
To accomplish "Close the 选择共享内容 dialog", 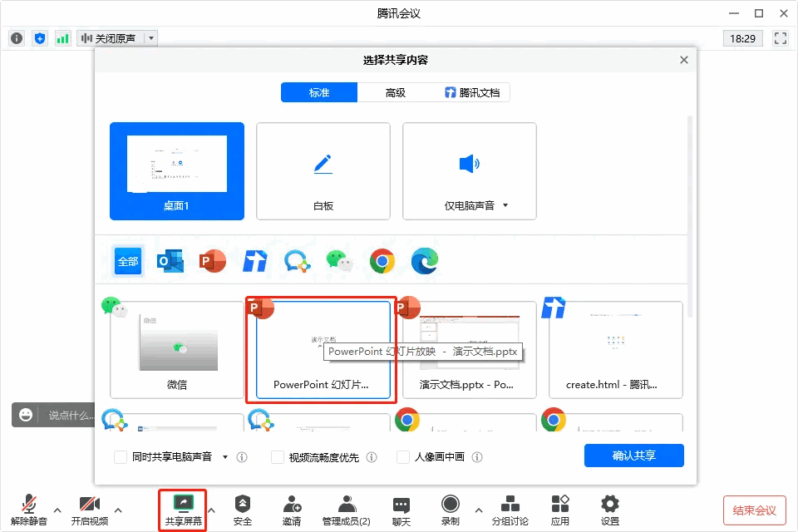I will point(684,60).
